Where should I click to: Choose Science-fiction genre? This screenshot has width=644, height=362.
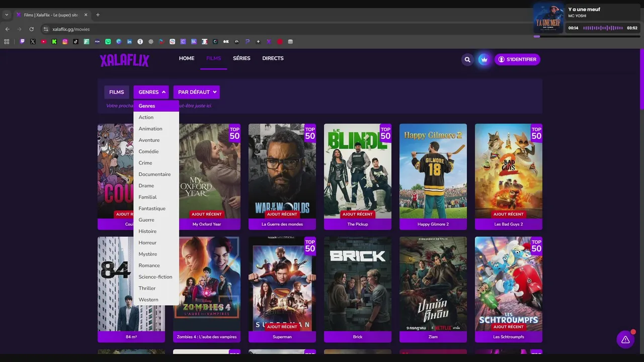coord(156,277)
